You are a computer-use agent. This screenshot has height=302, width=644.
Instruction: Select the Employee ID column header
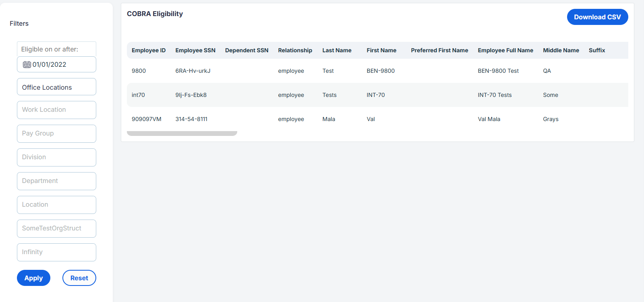pos(149,50)
